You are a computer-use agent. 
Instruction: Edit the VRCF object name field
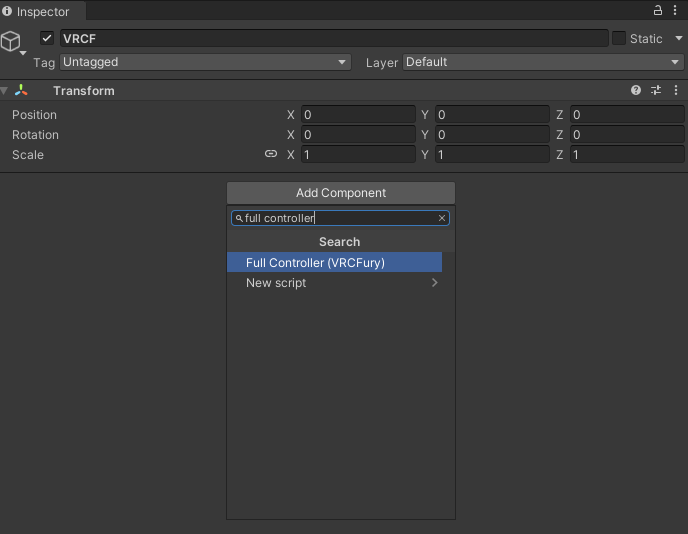[334, 38]
